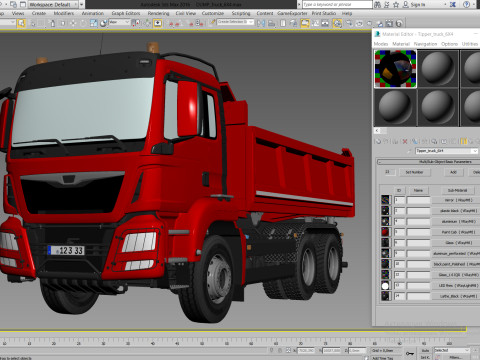
Task: Open the Rendering menu
Action: pos(158,13)
